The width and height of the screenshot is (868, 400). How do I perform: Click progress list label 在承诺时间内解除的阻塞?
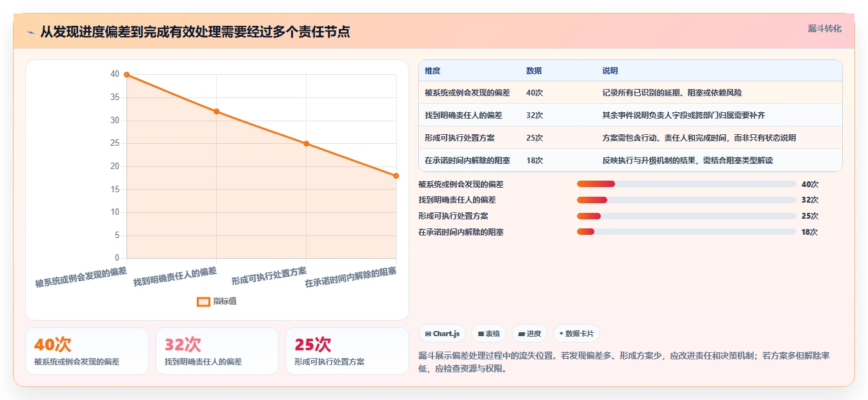461,232
